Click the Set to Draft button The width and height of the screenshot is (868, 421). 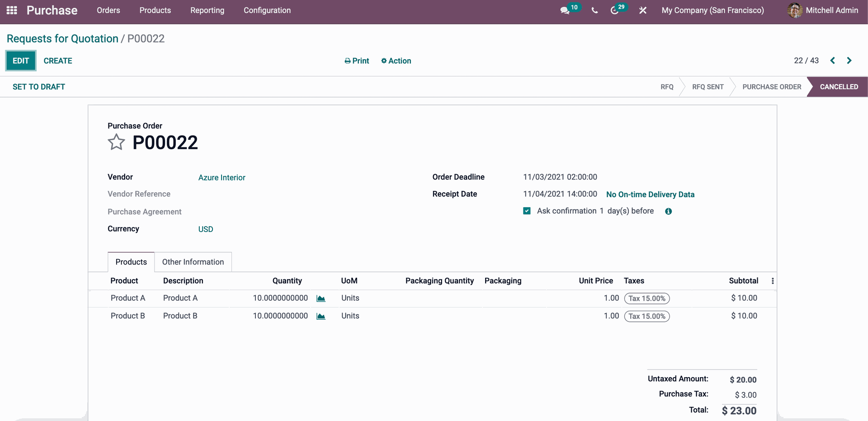39,87
